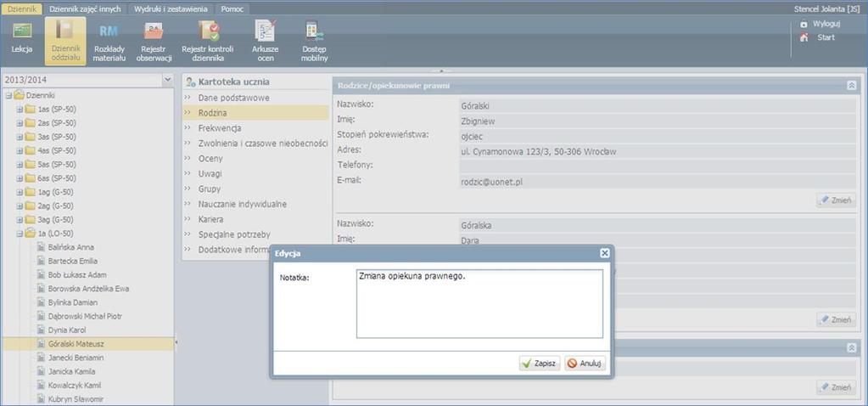Open Zwolnienia i czasowe nieobecności section

[263, 144]
